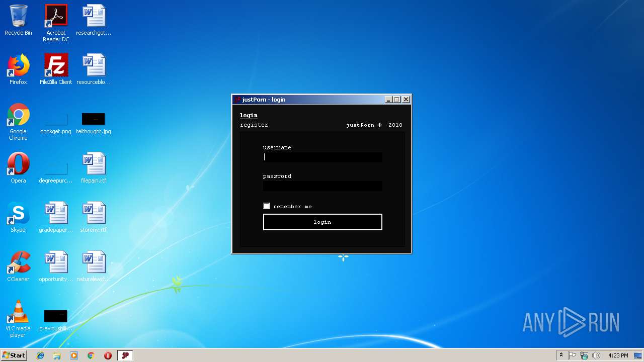Switch to the login tab
This screenshot has height=362, width=644.
(x=249, y=116)
